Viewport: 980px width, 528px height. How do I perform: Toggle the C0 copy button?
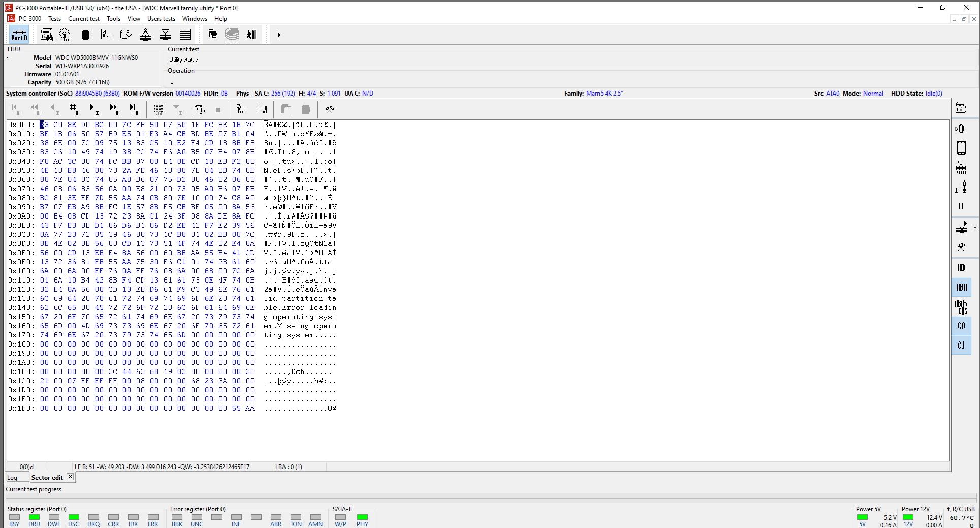pos(961,326)
